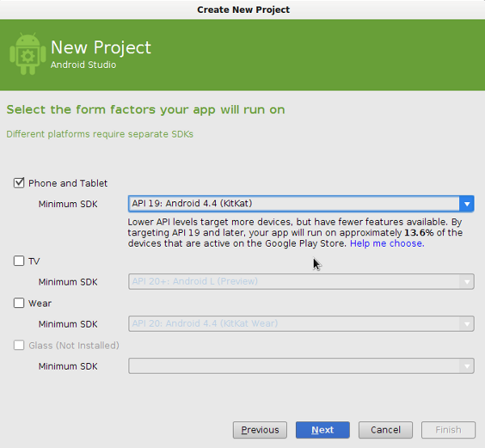Click the disabled Finish button

tap(448, 429)
